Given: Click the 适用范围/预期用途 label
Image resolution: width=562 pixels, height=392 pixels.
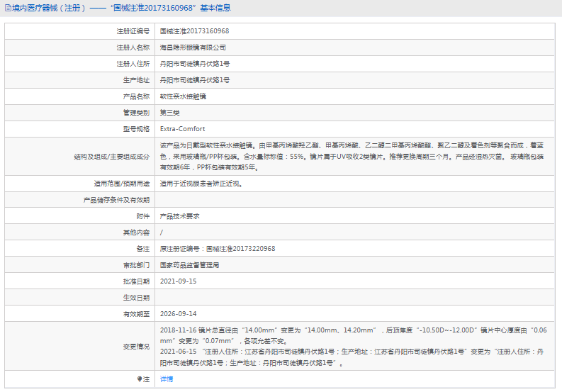Looking at the screenshot, I should point(122,184).
